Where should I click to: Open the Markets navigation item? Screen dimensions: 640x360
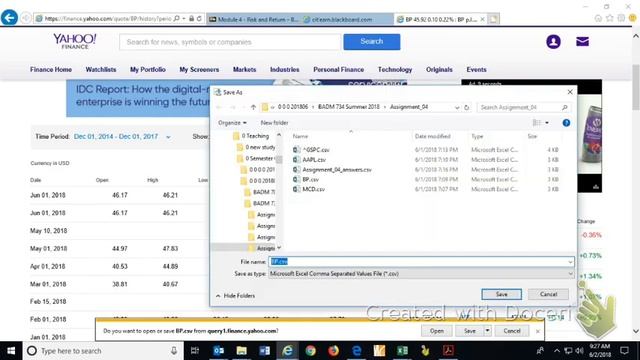point(244,69)
